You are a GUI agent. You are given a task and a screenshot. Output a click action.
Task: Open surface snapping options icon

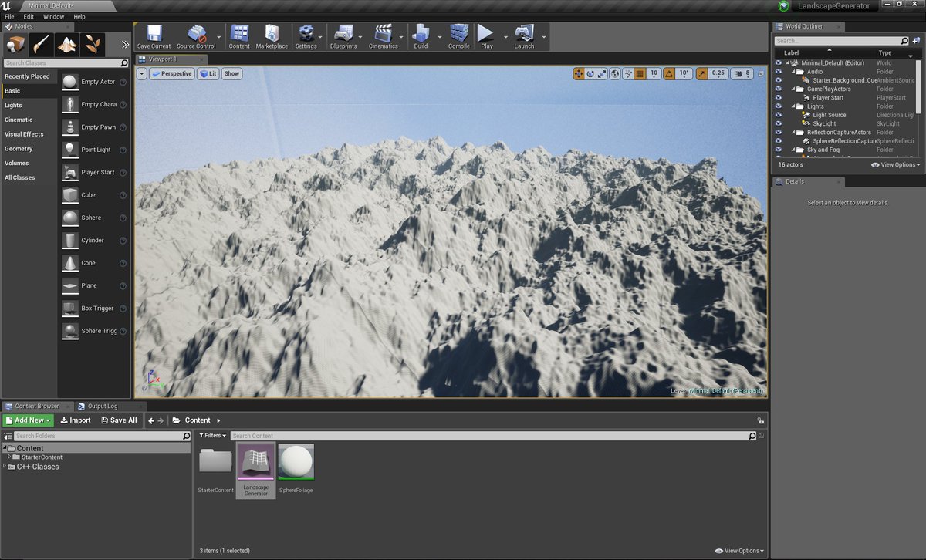(x=628, y=73)
